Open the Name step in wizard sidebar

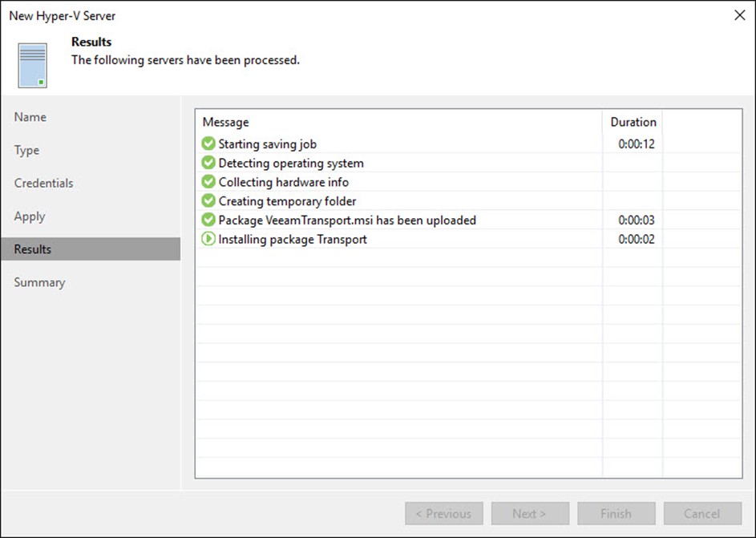pos(30,117)
